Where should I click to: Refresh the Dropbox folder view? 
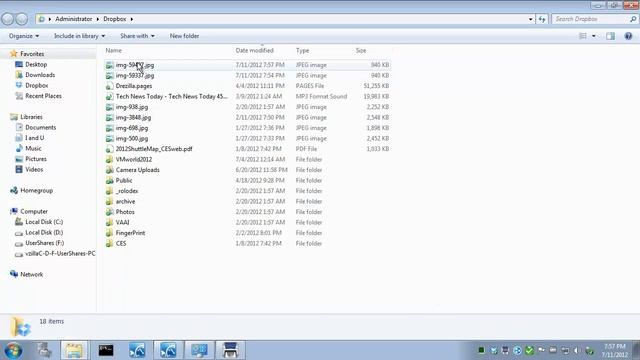(x=542, y=19)
